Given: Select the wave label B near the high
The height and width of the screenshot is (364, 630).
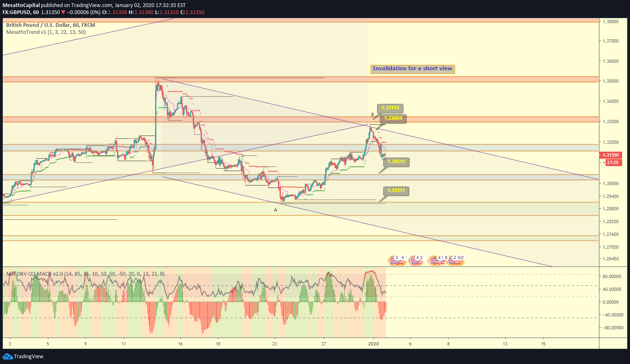Looking at the screenshot, I should point(373,115).
